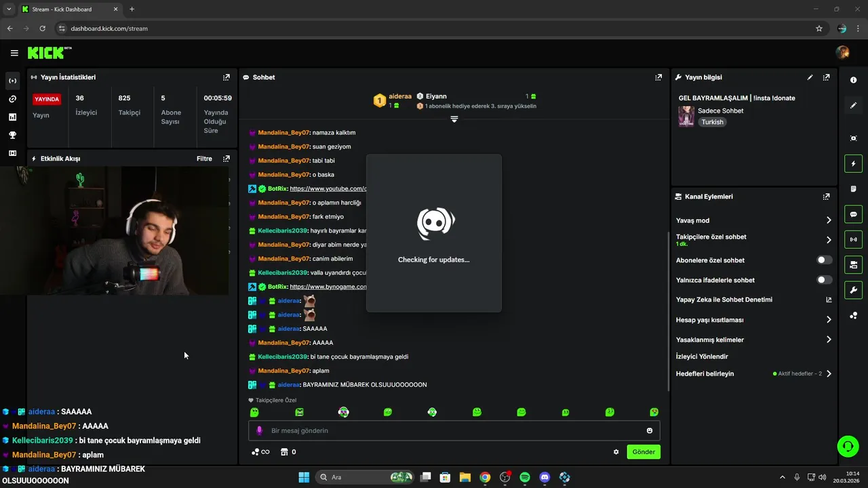Open the bottom panel icon in left sidebar
Screen dimensions: 868x488
pos(12,153)
